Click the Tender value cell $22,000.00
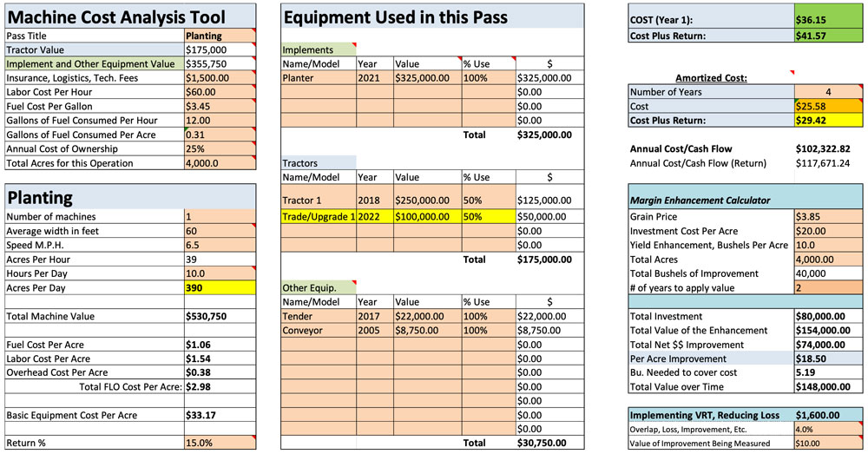Screen dimensions: 868x454 (426, 316)
